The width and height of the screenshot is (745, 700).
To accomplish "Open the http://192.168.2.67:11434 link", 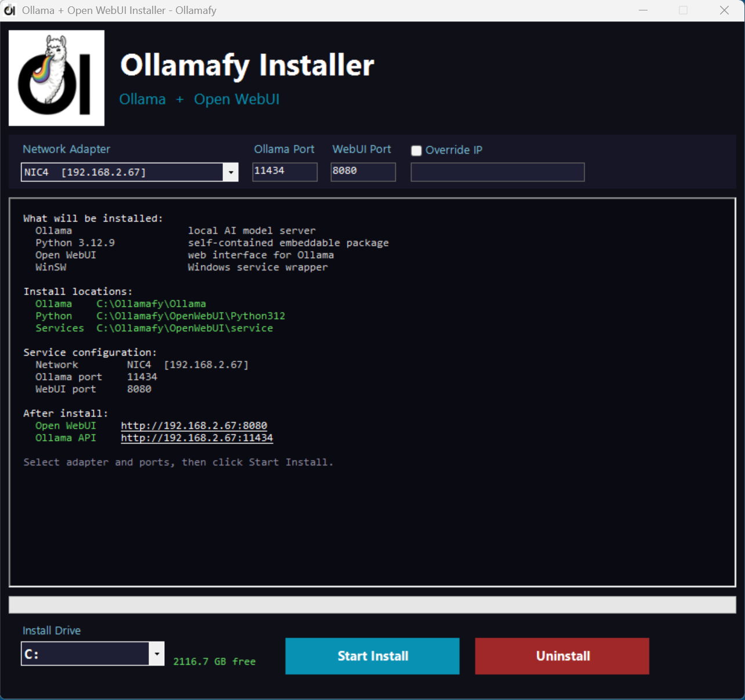I will click(197, 438).
